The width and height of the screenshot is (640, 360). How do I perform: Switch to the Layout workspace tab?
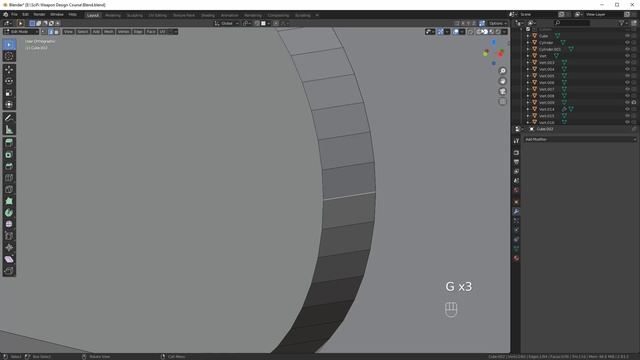coord(93,15)
